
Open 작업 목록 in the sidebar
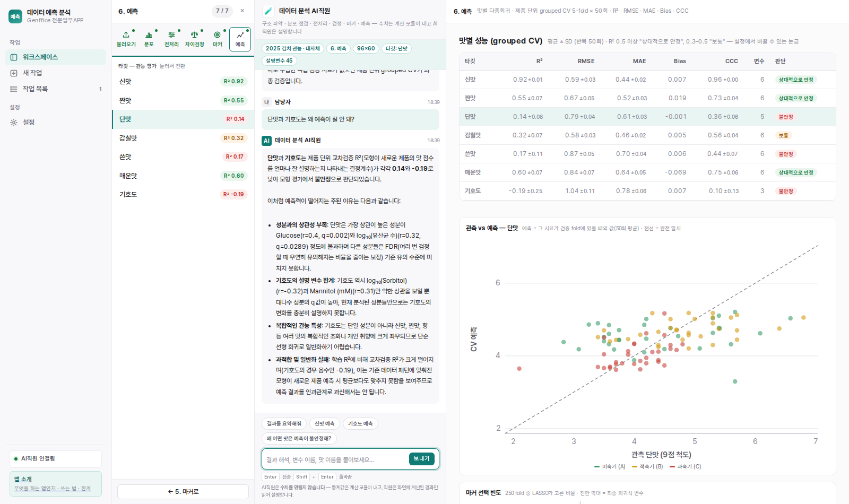(56, 89)
